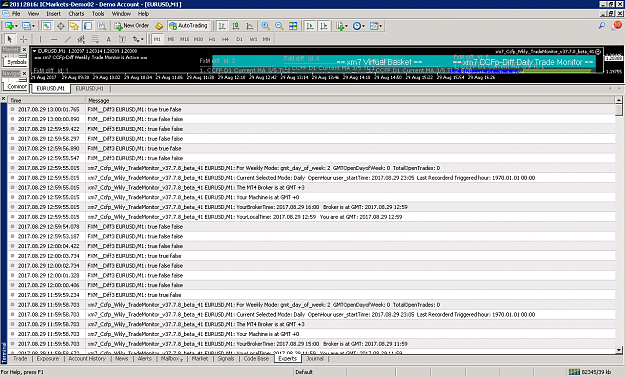Click the log scrollbar down arrow
625x377 pixels.
click(619, 350)
